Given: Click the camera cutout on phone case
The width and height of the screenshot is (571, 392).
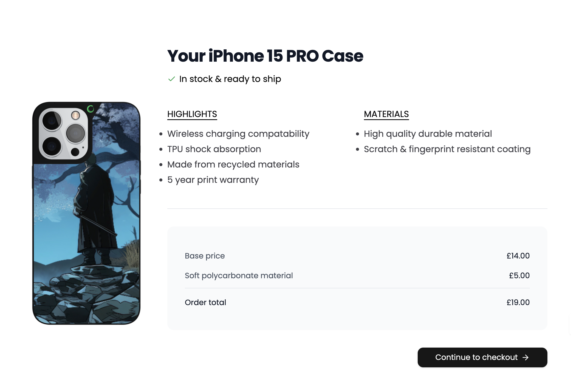Looking at the screenshot, I should point(63,134).
